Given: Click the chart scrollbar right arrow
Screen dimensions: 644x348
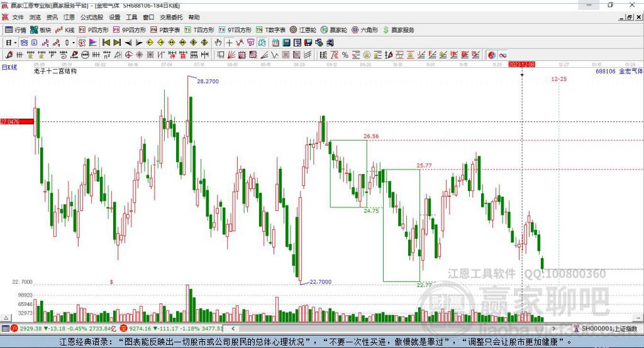Looking at the screenshot, I should click(x=554, y=329).
